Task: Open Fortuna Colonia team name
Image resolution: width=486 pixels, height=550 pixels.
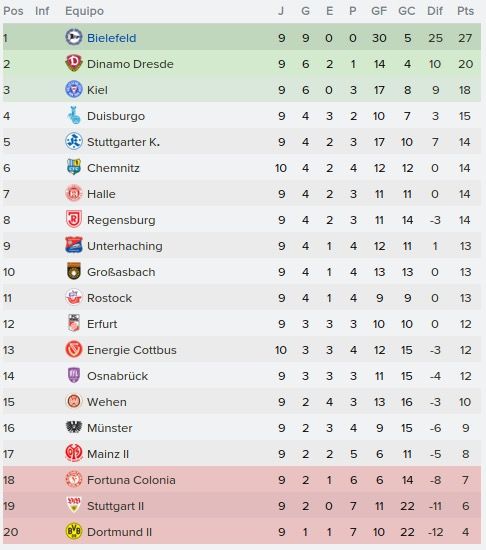Action: point(131,479)
